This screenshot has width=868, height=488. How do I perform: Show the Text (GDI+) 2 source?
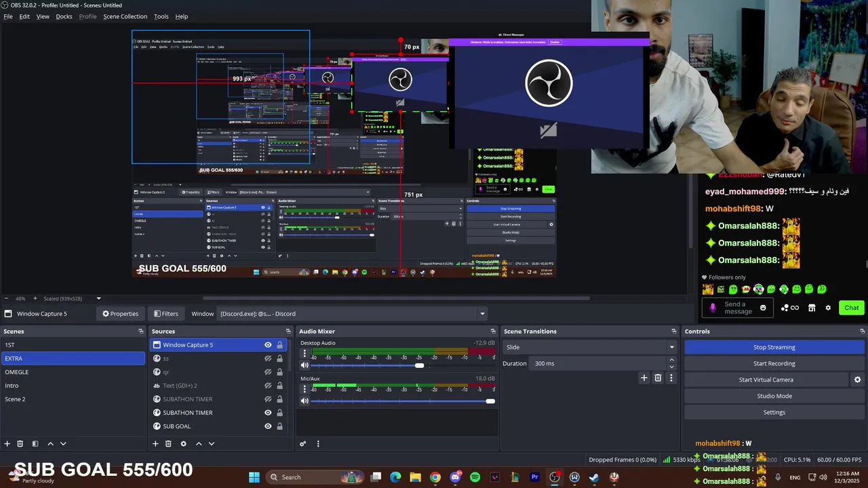[268, 386]
